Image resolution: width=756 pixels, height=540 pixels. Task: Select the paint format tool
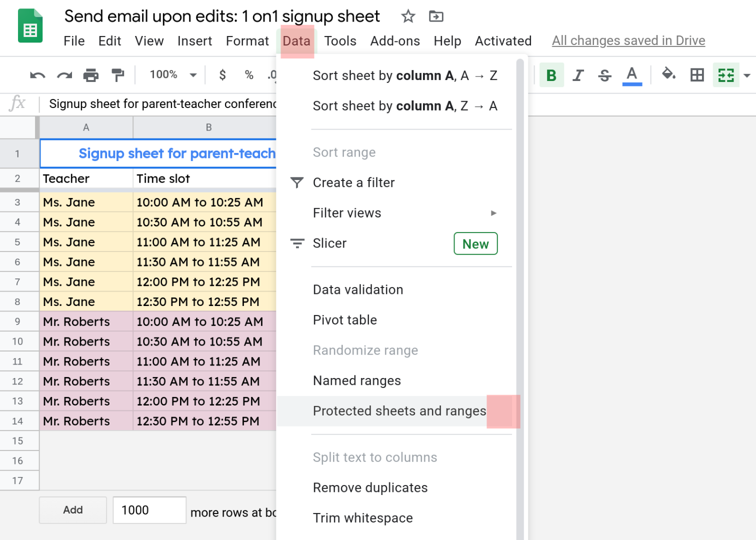click(x=118, y=75)
